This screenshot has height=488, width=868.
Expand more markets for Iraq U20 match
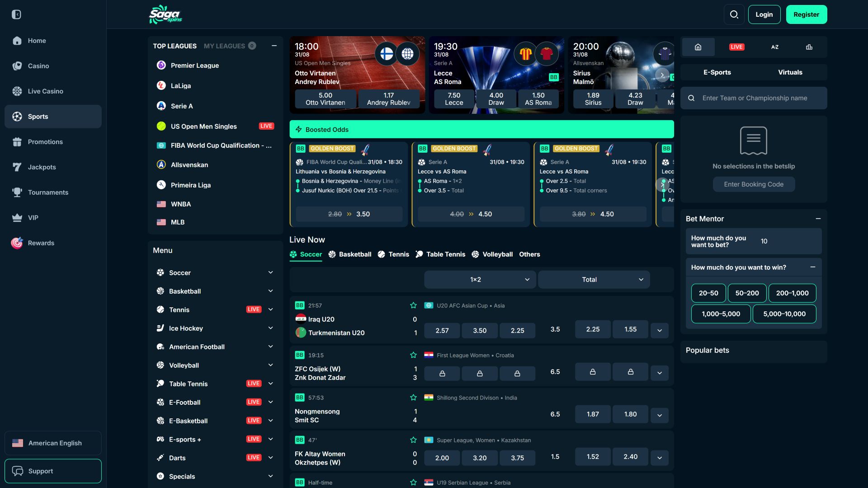click(660, 331)
